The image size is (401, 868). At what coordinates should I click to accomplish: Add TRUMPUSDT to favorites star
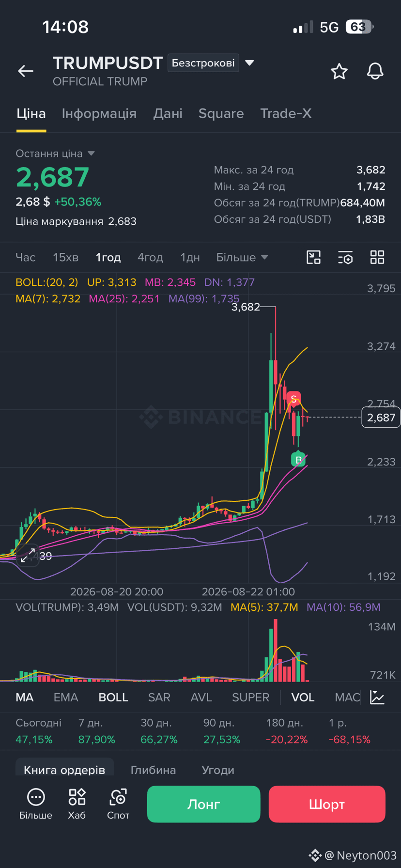[339, 72]
